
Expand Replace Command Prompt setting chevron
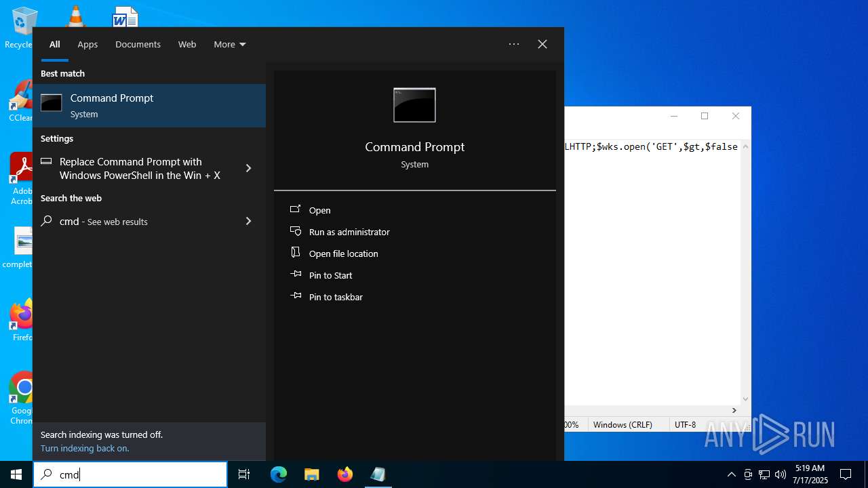[248, 168]
